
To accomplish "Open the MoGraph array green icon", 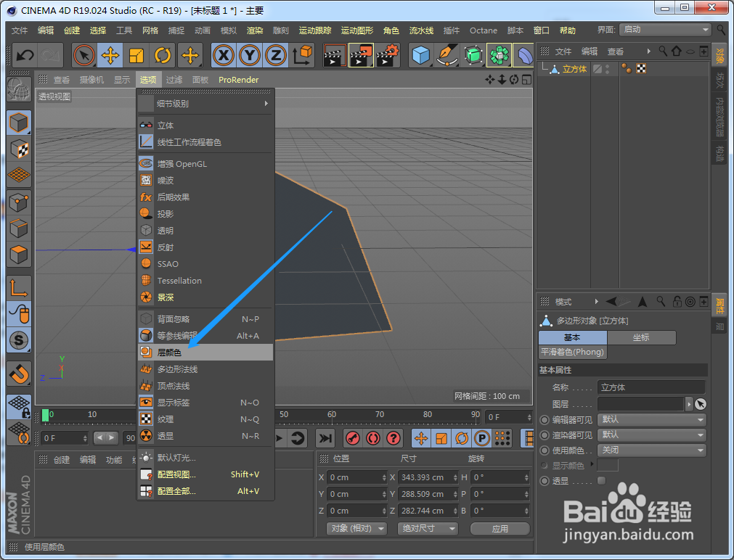I will (x=499, y=55).
